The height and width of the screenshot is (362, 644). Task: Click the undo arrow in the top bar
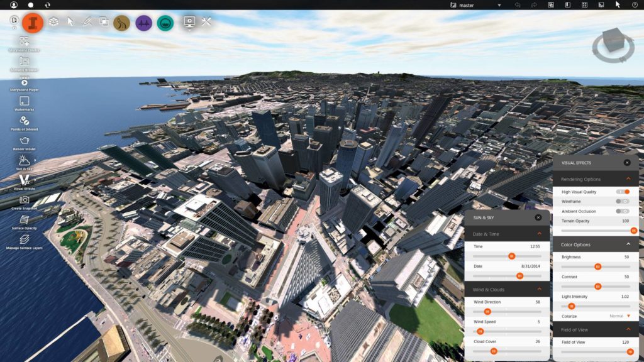[518, 5]
